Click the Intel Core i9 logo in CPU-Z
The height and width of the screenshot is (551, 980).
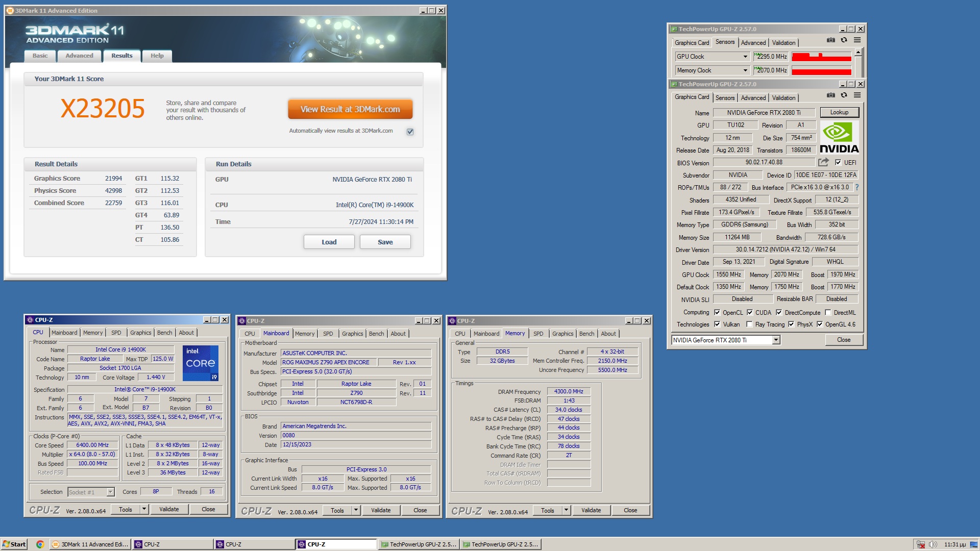tap(201, 363)
